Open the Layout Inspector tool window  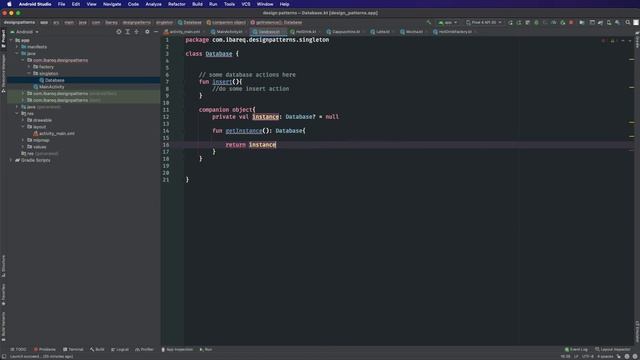pyautogui.click(x=613, y=349)
